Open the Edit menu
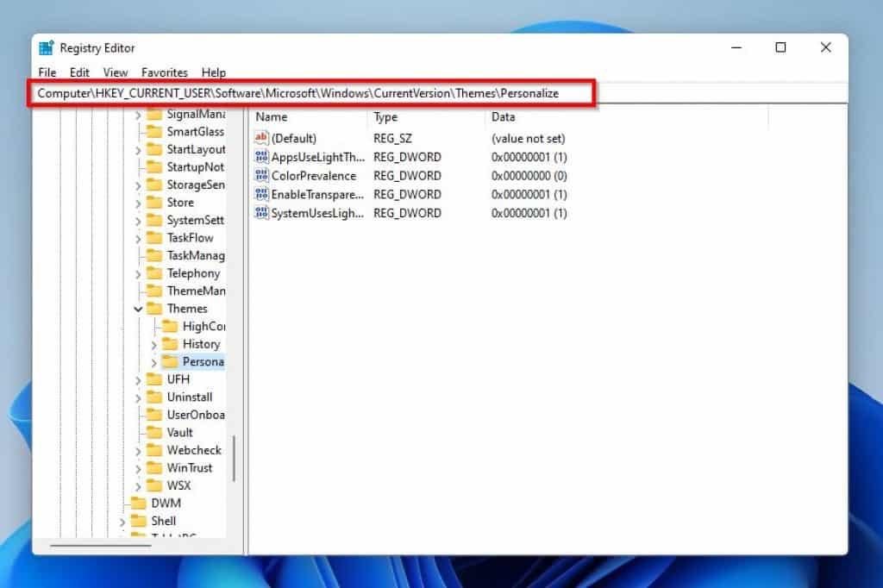 click(79, 72)
